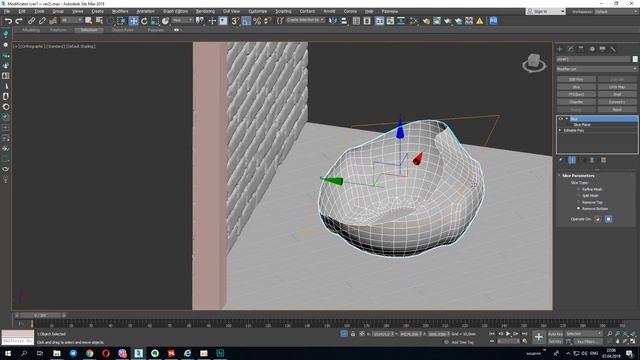Expand the Slice modifier sub-objects arrow

pos(567,119)
